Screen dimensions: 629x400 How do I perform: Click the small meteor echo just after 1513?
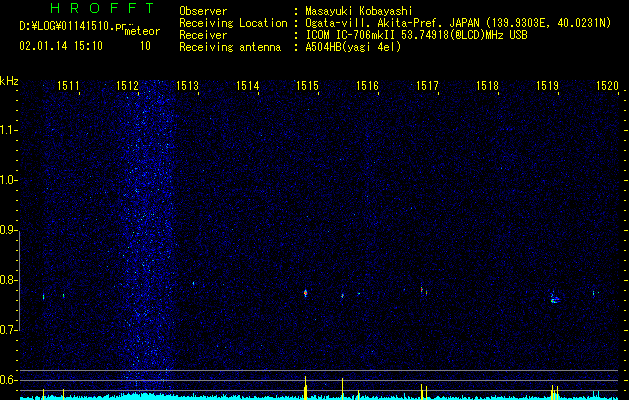[x=193, y=283]
